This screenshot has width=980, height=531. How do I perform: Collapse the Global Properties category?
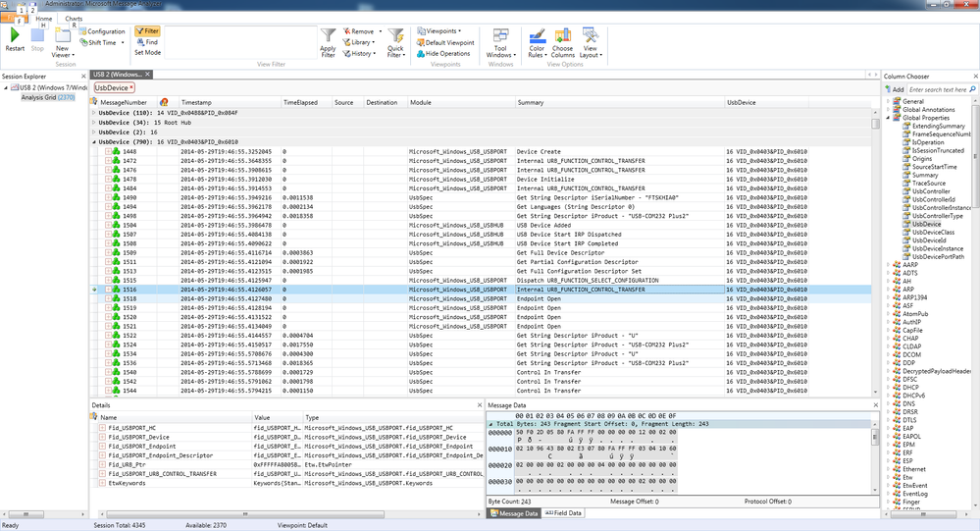click(x=888, y=118)
